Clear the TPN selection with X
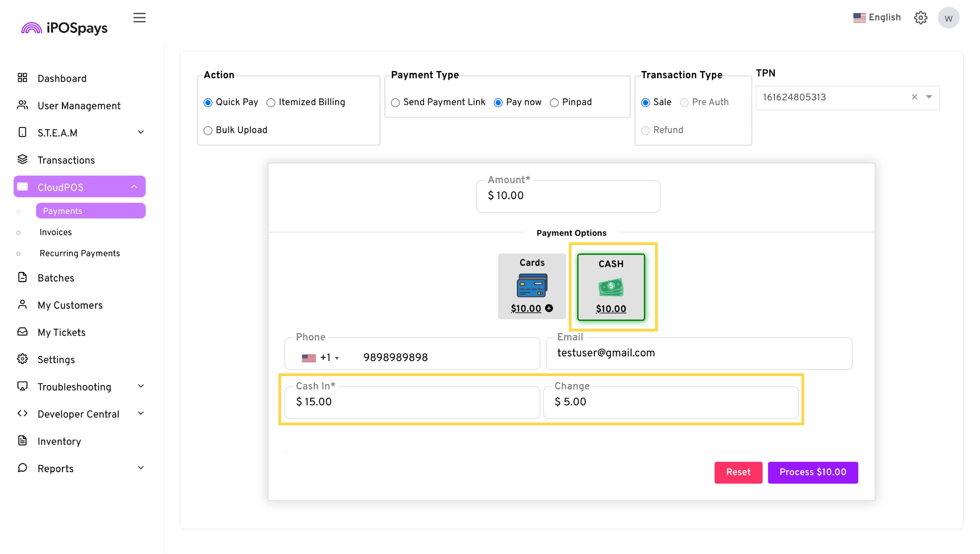The image size is (980, 554). pos(915,97)
